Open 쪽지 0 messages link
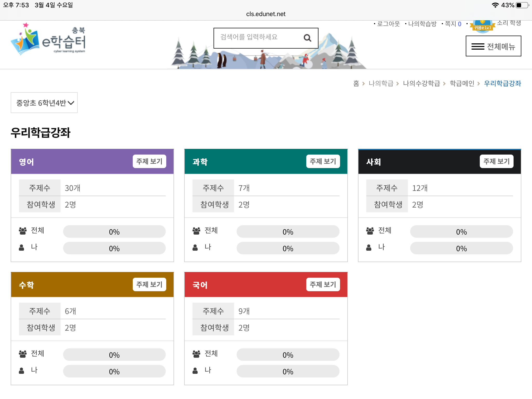The height and width of the screenshot is (399, 532). coord(453,24)
